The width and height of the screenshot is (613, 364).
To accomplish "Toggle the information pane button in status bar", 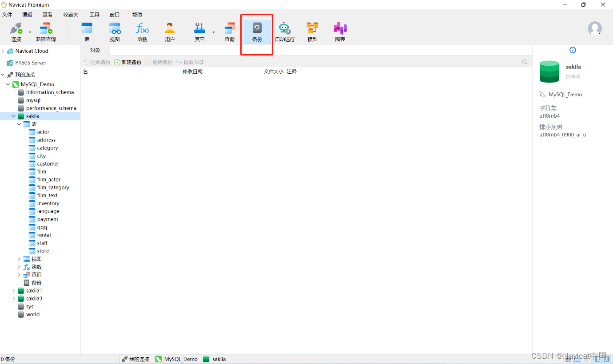I will coord(606,359).
